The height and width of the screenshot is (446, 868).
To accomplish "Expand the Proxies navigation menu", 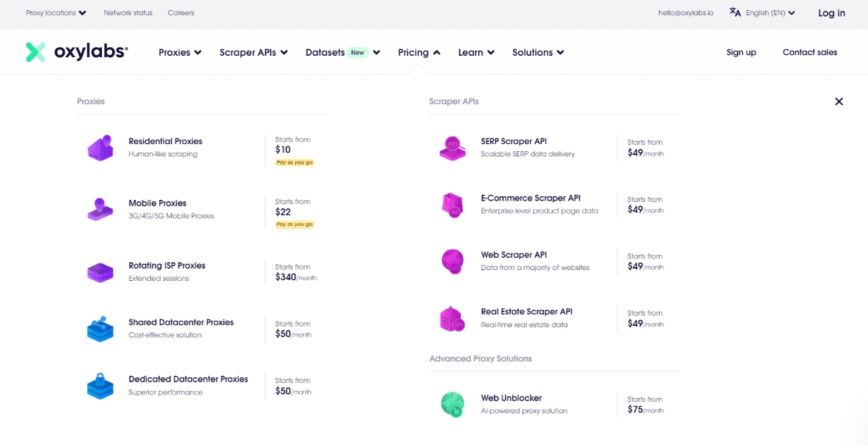I will (180, 52).
